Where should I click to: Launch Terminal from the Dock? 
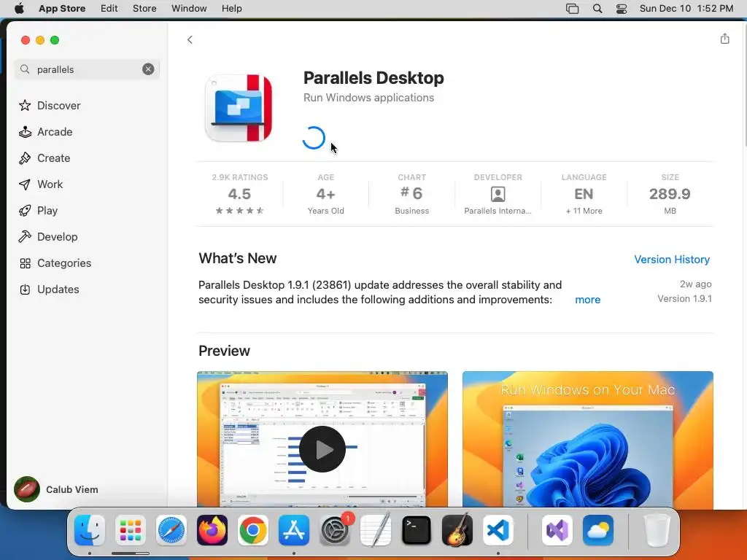click(417, 530)
